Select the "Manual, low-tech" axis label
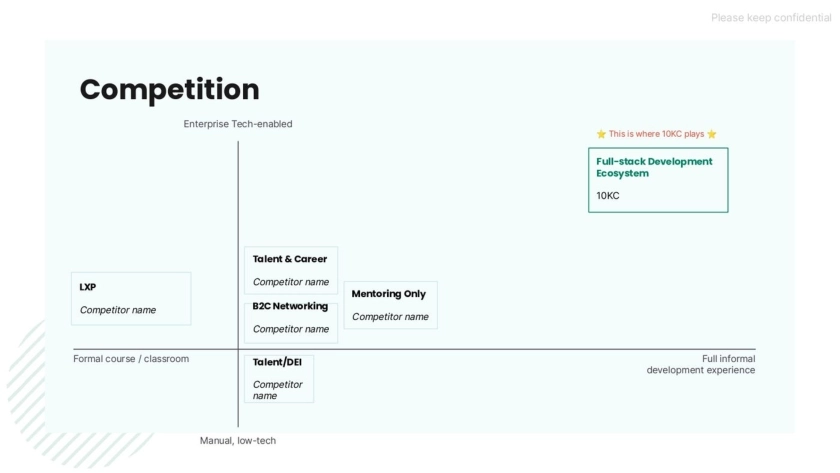Image resolution: width=840 pixels, height=473 pixels. coord(238,440)
